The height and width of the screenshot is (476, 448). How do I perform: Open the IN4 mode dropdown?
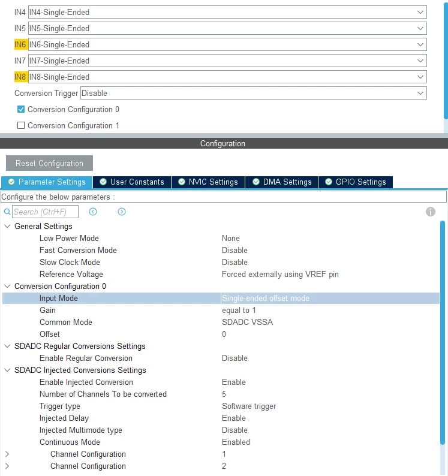227,12
